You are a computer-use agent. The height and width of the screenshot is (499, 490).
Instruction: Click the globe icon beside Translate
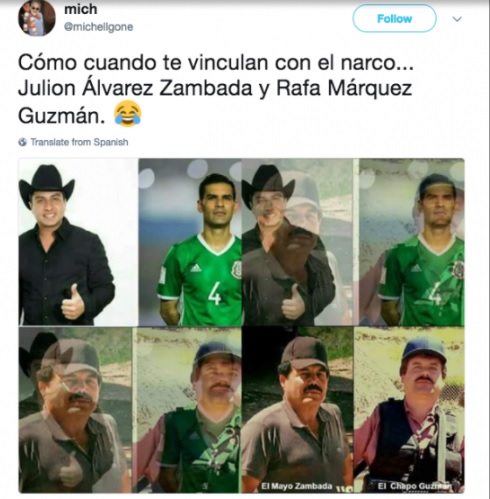coord(23,142)
